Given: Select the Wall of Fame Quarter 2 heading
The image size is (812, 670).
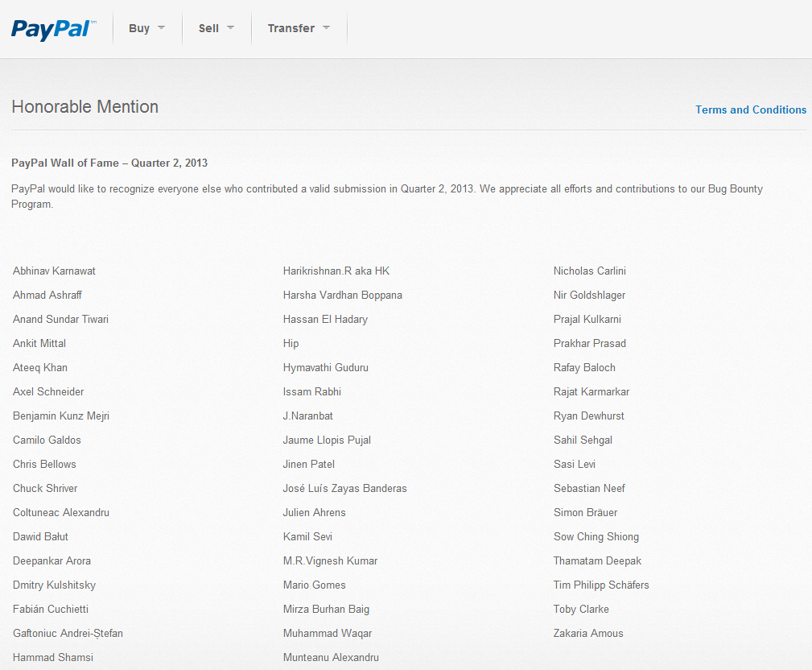Looking at the screenshot, I should coord(109,163).
